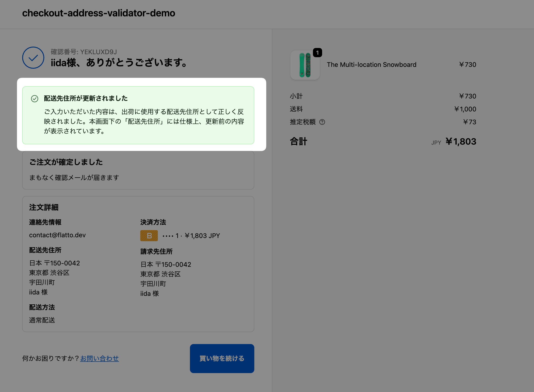Click the checkout-address-validator-demo store title

(99, 13)
